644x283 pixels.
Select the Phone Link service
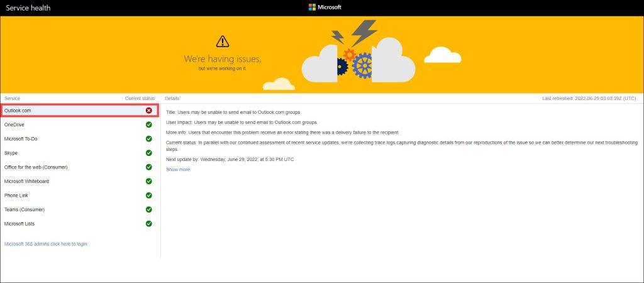click(x=80, y=196)
